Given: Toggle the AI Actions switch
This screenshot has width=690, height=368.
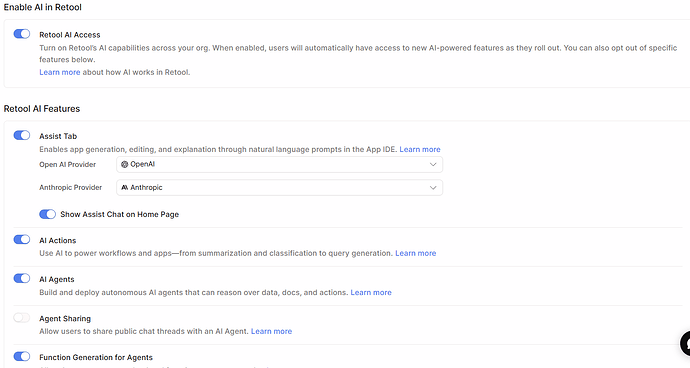Looking at the screenshot, I should tap(22, 239).
